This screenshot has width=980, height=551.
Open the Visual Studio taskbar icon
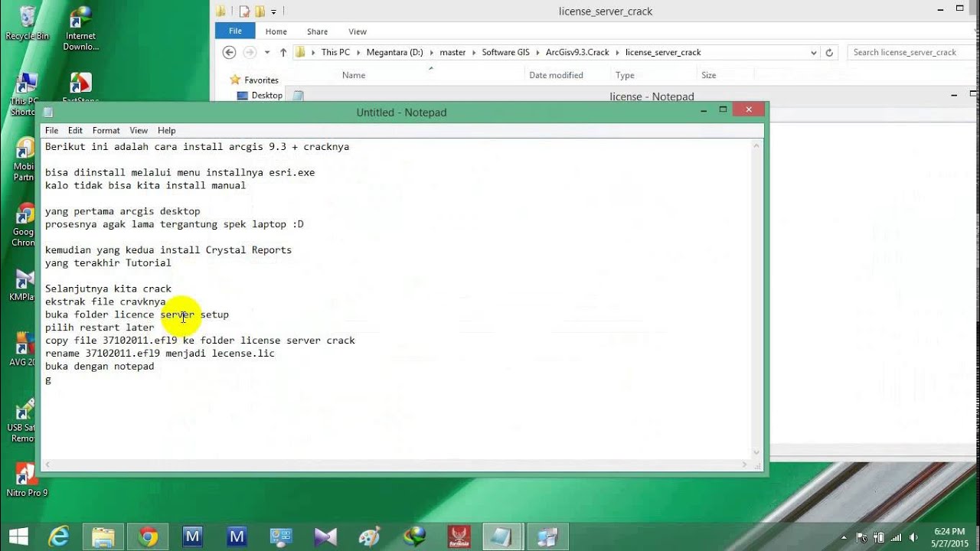pyautogui.click(x=325, y=536)
